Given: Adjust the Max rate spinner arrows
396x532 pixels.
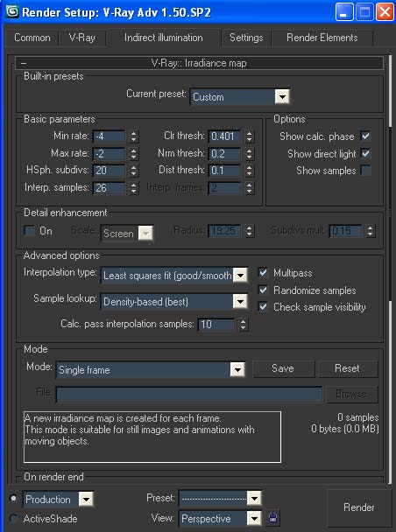Looking at the screenshot, I should (x=134, y=154).
